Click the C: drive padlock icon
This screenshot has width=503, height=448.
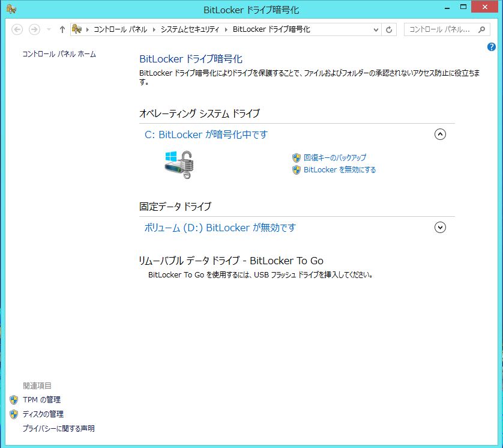[179, 165]
